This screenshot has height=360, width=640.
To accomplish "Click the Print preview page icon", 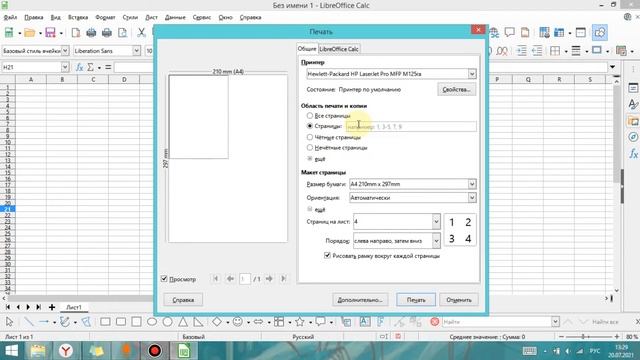I will point(122,33).
